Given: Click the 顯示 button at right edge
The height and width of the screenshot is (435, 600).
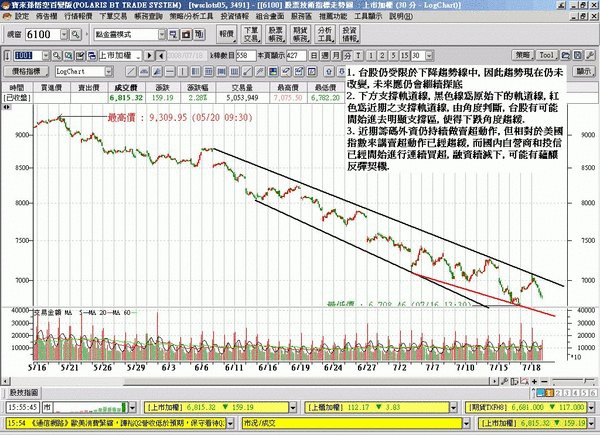Looking at the screenshot, I should (x=584, y=72).
